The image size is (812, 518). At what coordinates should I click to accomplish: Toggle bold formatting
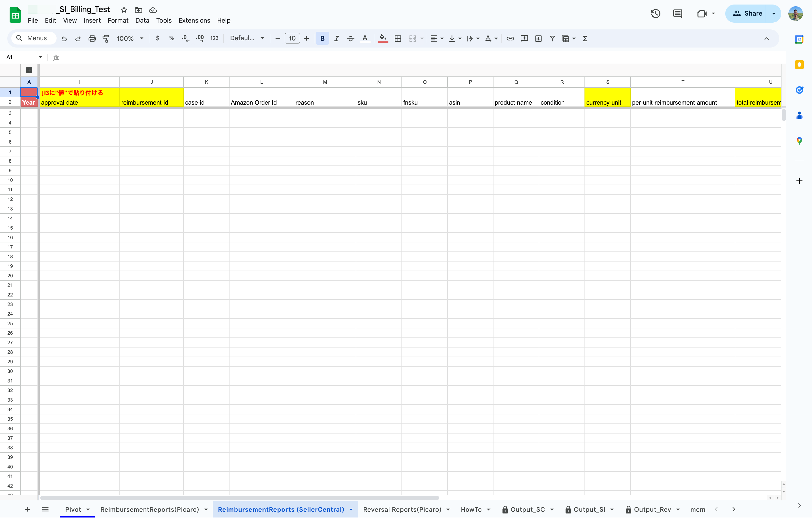click(322, 38)
